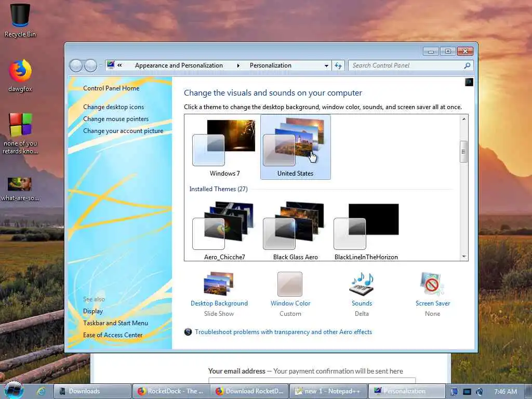The image size is (532, 399).
Task: Open the Display link under See also
Action: (x=93, y=311)
